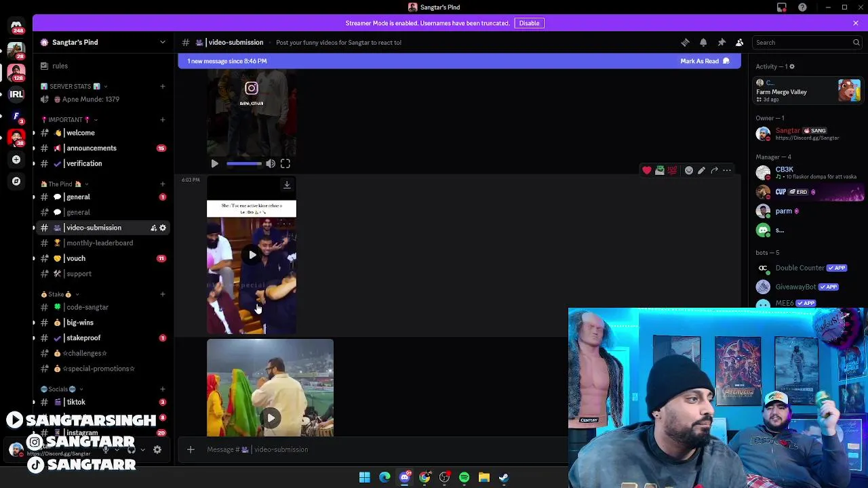This screenshot has width=868, height=488.
Task: Open notification settings bell icon
Action: 703,42
